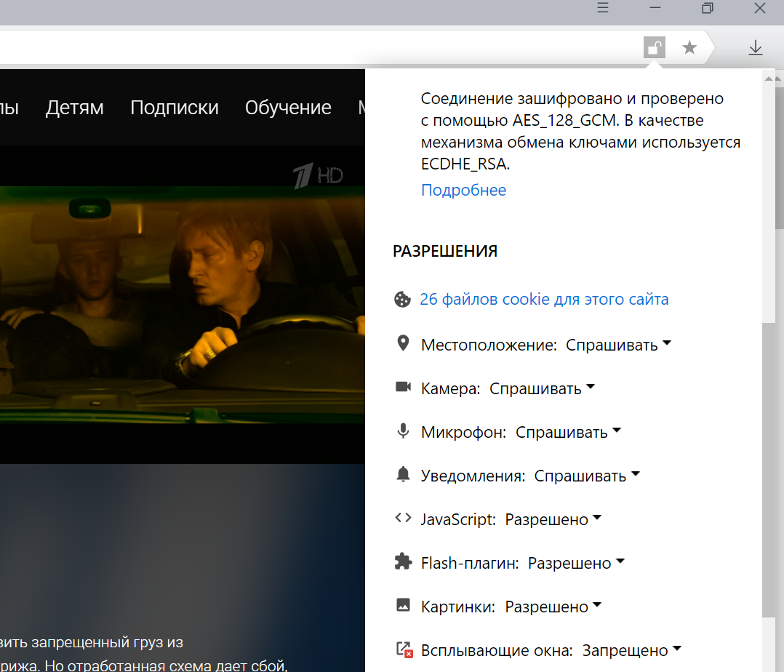Click the bell icon beside Уведомления
This screenshot has width=784, height=672.
pos(403,474)
